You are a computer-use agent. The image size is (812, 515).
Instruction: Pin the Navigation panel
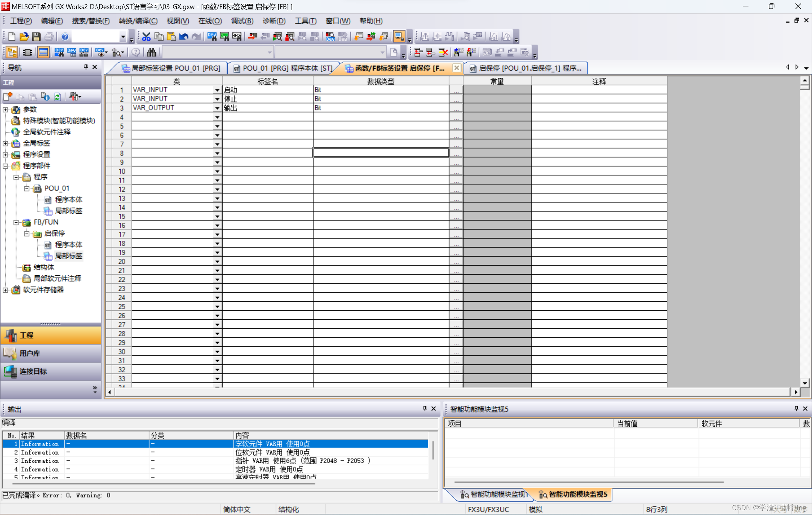pos(86,67)
